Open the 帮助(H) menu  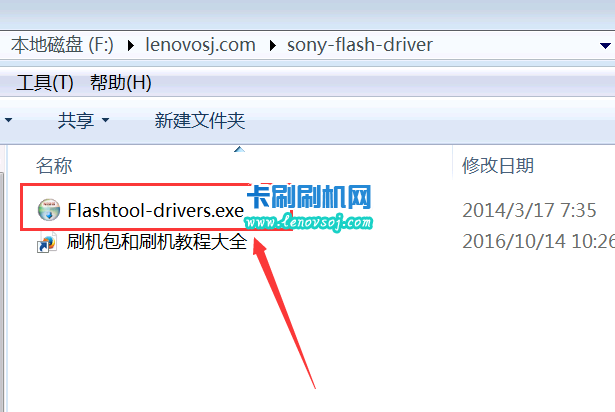[120, 83]
